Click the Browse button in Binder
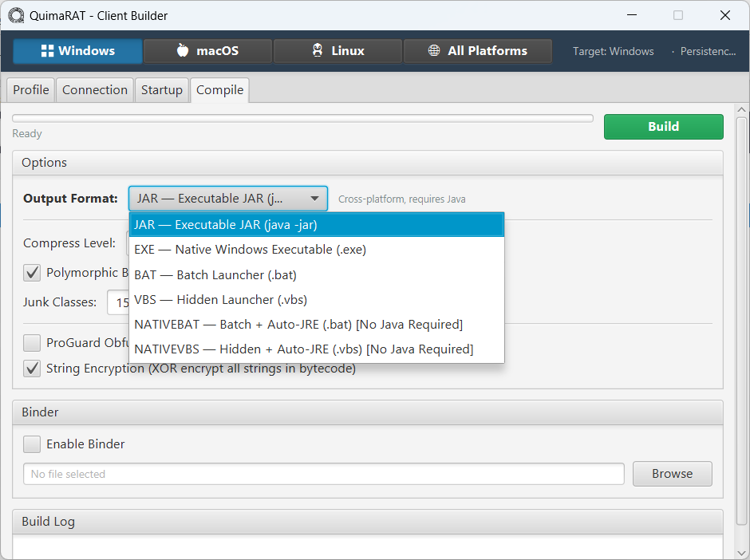Screen dimensions: 750x560 pyautogui.click(x=672, y=474)
